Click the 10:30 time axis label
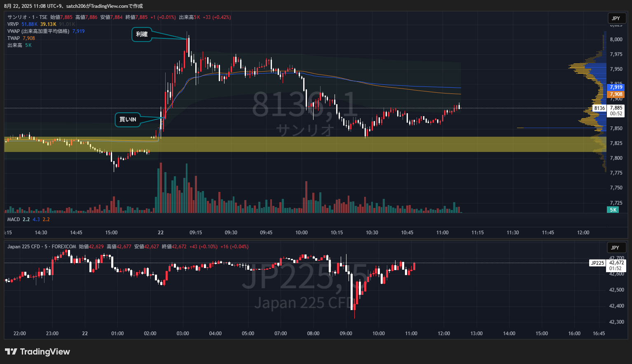The height and width of the screenshot is (364, 632). tap(372, 233)
